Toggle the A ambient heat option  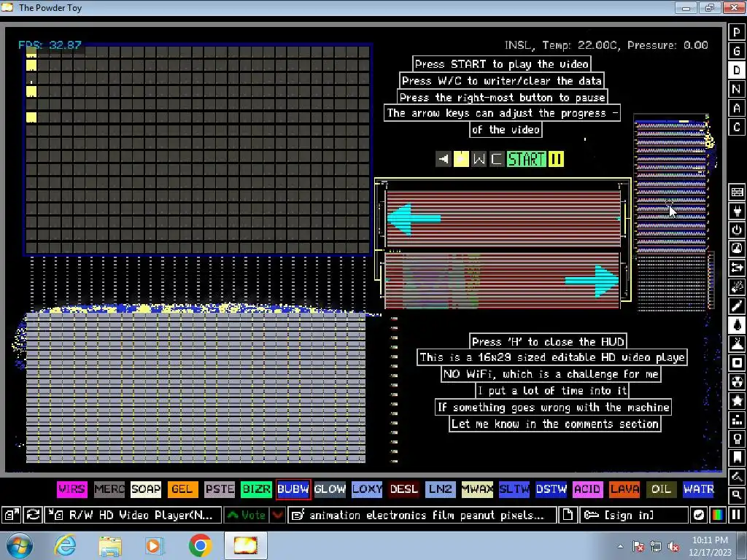(x=737, y=108)
